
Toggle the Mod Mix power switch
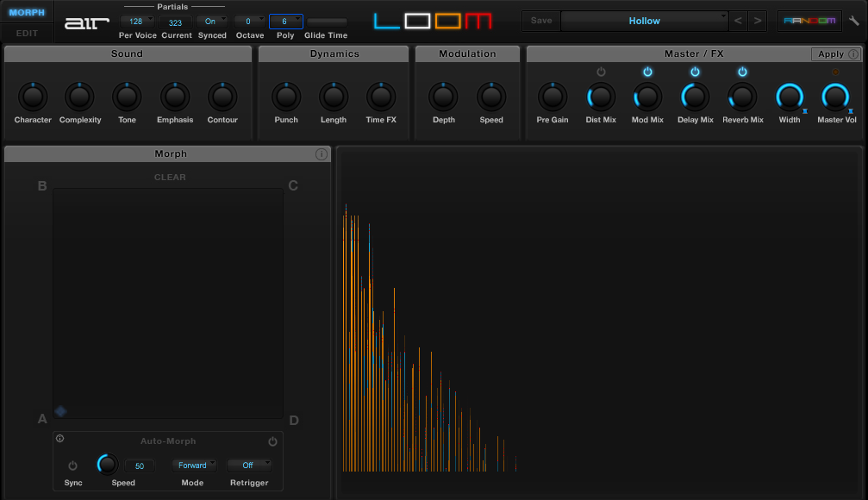tap(647, 72)
